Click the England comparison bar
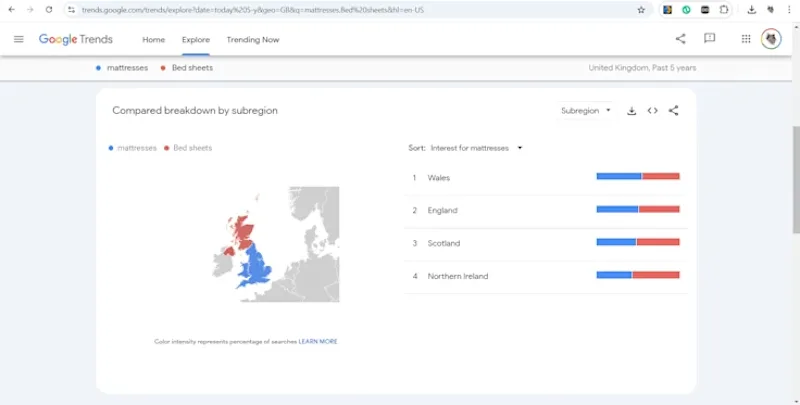This screenshot has width=800, height=405. click(638, 209)
